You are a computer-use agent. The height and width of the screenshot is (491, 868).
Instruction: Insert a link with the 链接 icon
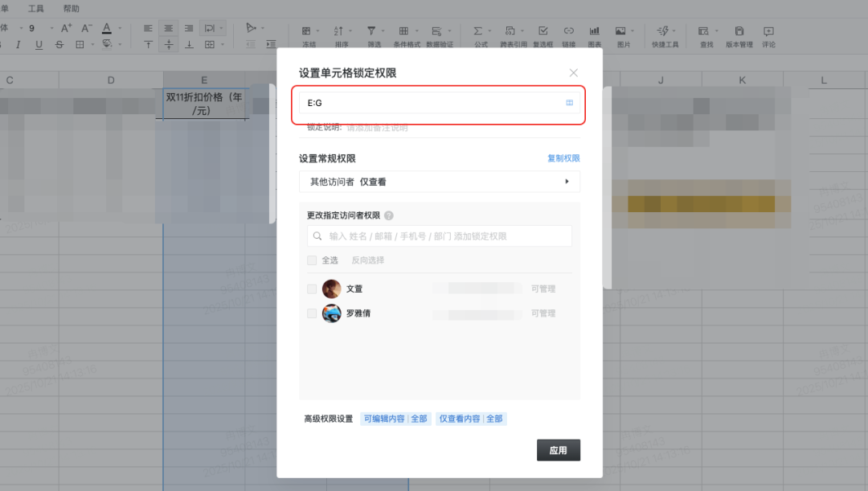point(569,31)
